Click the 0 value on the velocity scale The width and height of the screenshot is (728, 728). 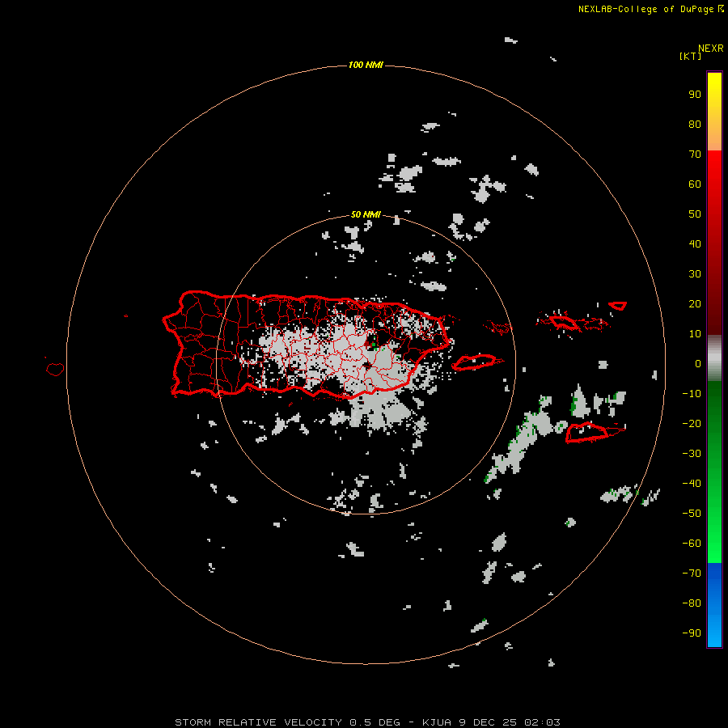[x=698, y=363]
